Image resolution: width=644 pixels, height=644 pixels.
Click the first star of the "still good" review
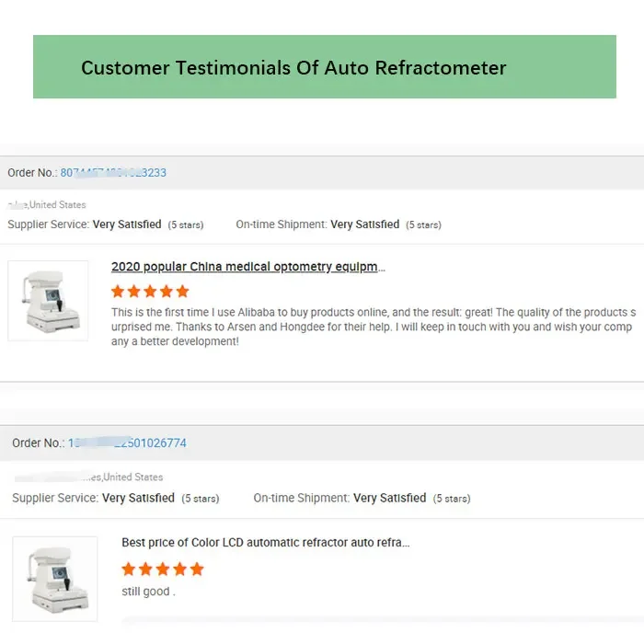129,569
